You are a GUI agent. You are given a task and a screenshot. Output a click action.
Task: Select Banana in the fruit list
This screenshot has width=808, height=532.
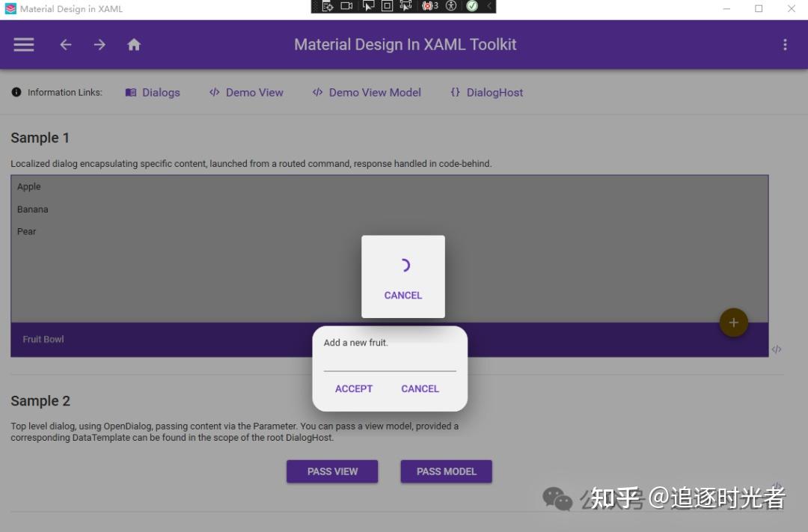(32, 209)
